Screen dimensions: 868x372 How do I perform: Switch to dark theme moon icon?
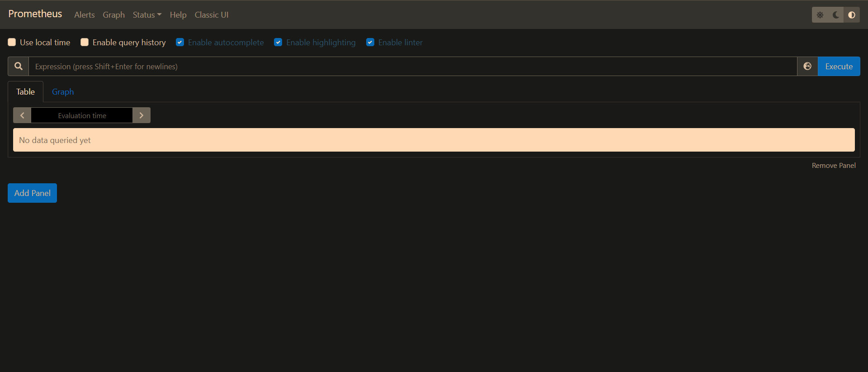coord(836,15)
